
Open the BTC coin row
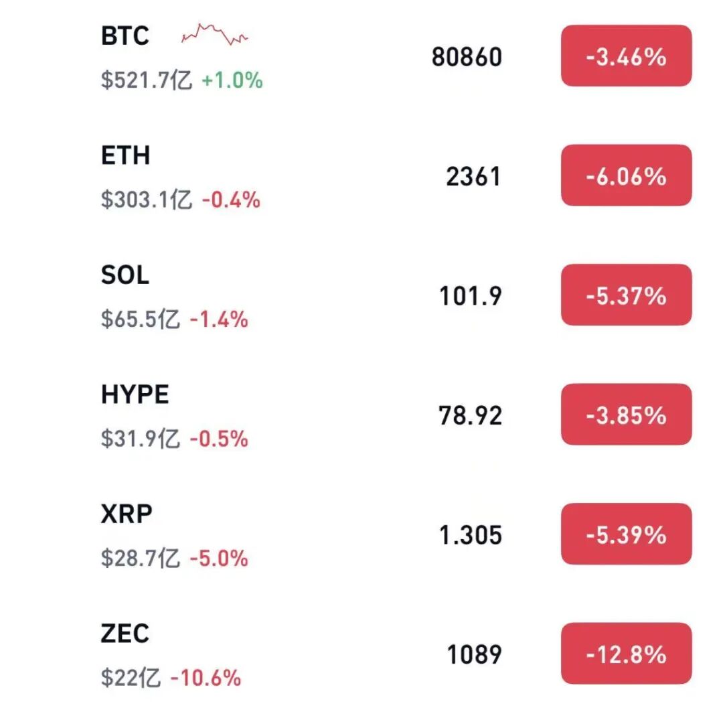point(361,56)
